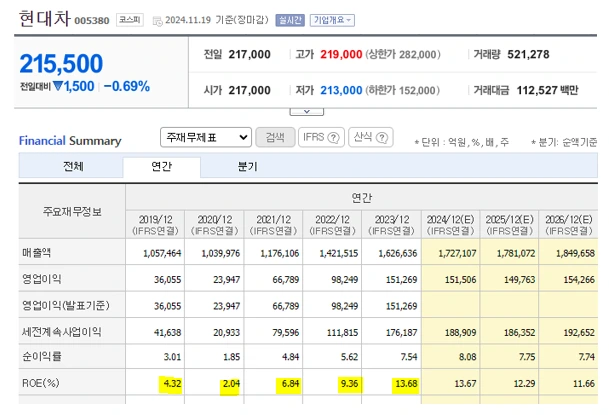Click the 현대차 company name
This screenshot has height=415, width=609.
click(45, 18)
